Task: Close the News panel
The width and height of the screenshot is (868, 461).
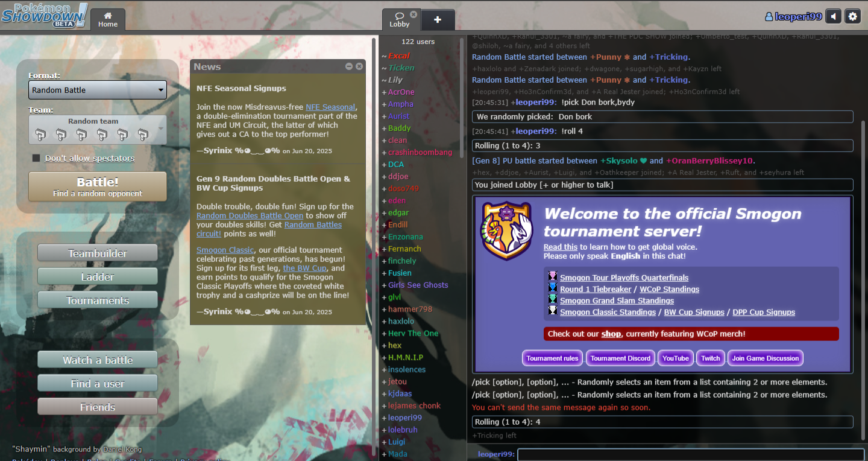Action: (359, 66)
